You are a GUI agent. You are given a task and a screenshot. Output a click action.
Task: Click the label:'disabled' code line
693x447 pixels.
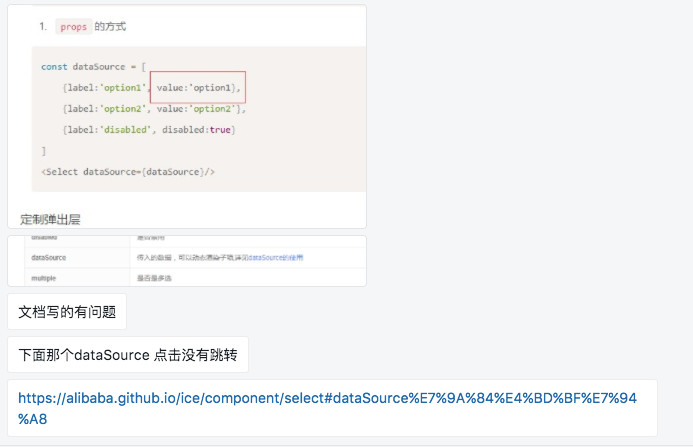(x=149, y=130)
